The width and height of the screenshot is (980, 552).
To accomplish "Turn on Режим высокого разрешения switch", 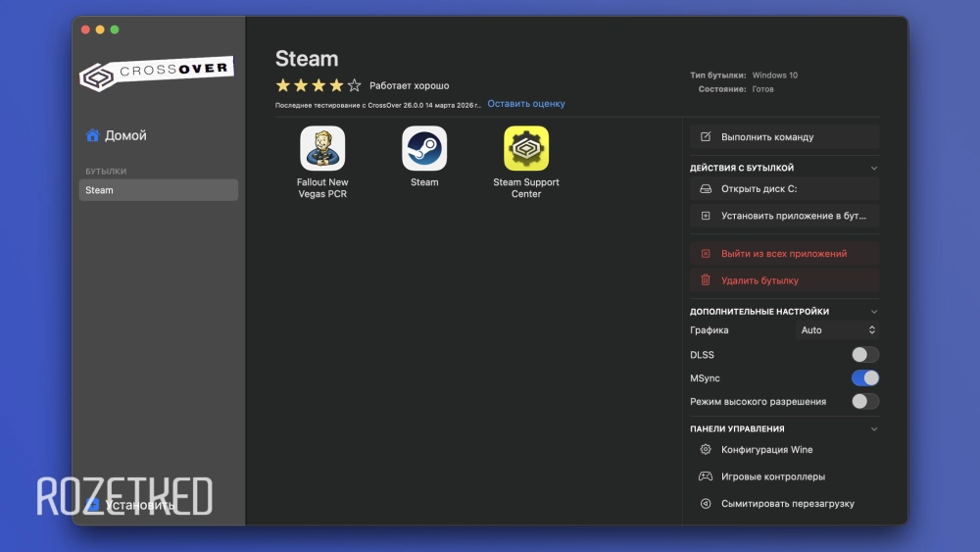I will (x=864, y=401).
